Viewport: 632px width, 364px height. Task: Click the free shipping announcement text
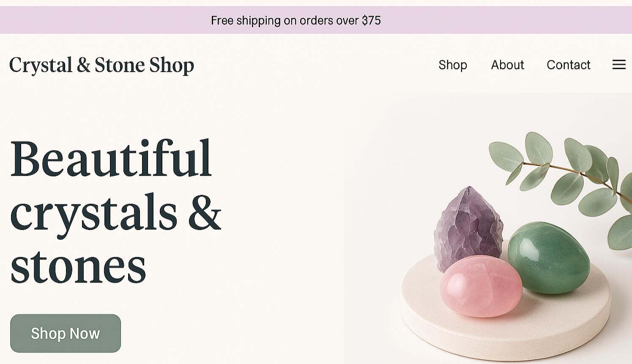click(x=295, y=20)
